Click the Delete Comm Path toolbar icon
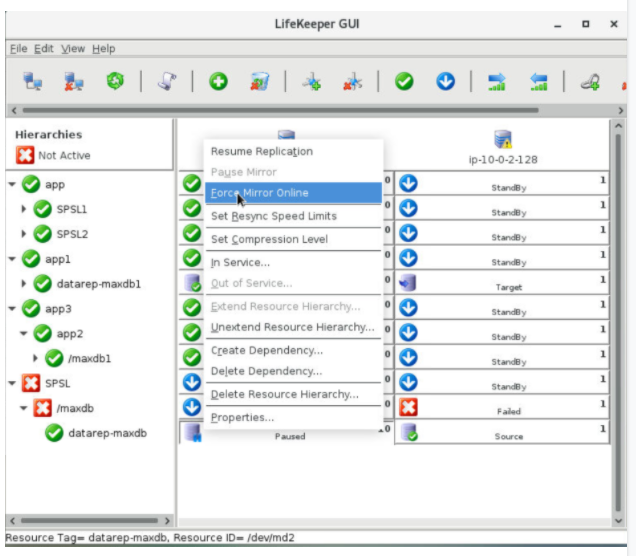This screenshot has width=636, height=556. click(353, 82)
